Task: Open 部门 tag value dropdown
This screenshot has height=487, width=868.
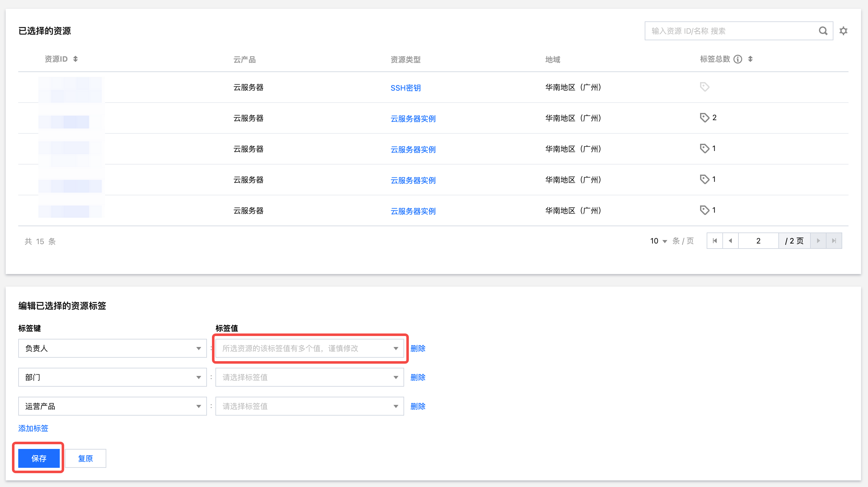Action: click(x=309, y=377)
